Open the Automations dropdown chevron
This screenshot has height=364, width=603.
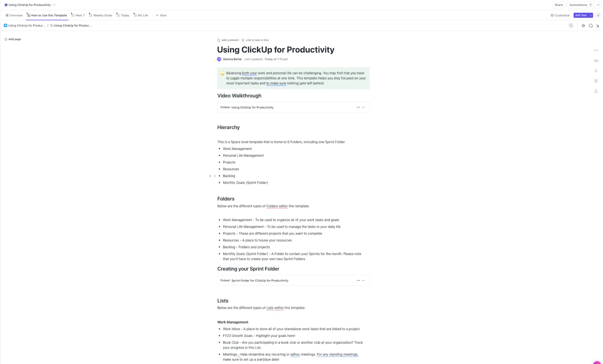tap(598, 5)
